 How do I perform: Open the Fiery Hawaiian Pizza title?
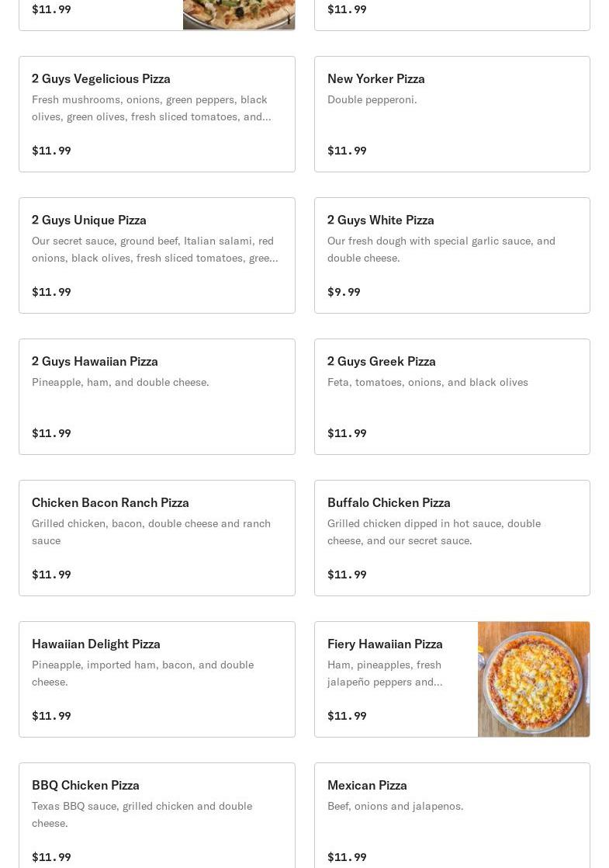tap(385, 644)
